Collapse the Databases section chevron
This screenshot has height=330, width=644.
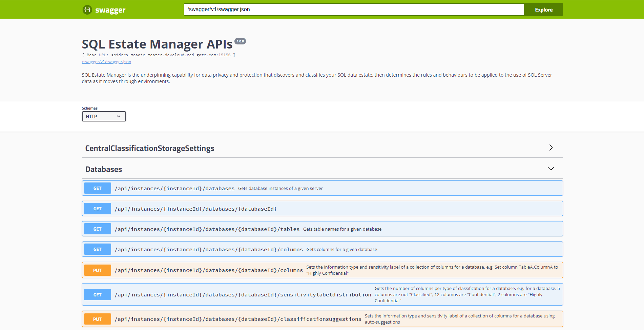pyautogui.click(x=551, y=169)
